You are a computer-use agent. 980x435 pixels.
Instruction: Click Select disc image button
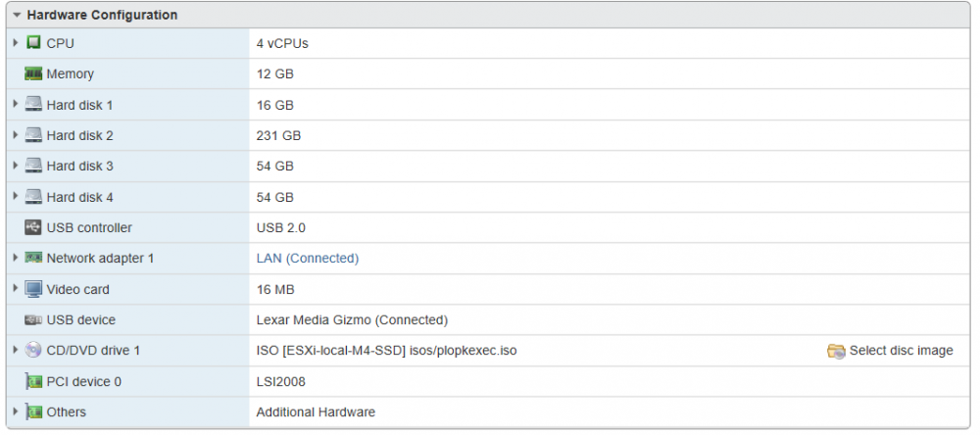pos(890,351)
